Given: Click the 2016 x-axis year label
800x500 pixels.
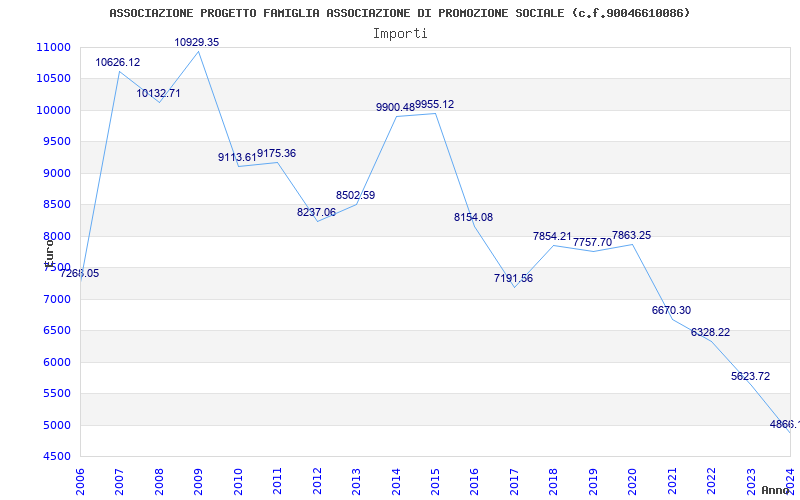Looking at the screenshot, I should click(x=474, y=481).
